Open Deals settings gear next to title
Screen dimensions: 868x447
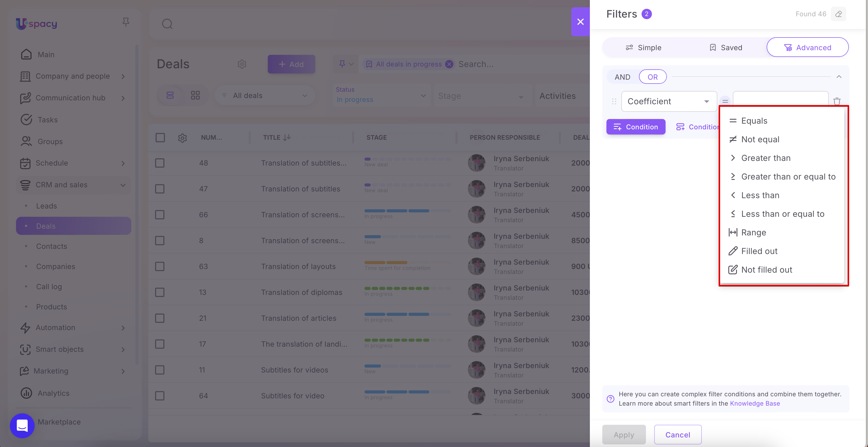242,64
